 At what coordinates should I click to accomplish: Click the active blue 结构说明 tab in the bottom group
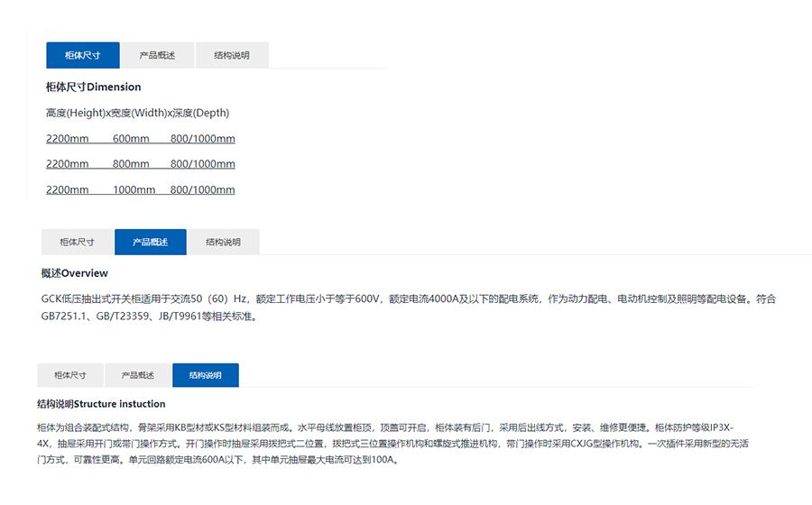(x=205, y=375)
